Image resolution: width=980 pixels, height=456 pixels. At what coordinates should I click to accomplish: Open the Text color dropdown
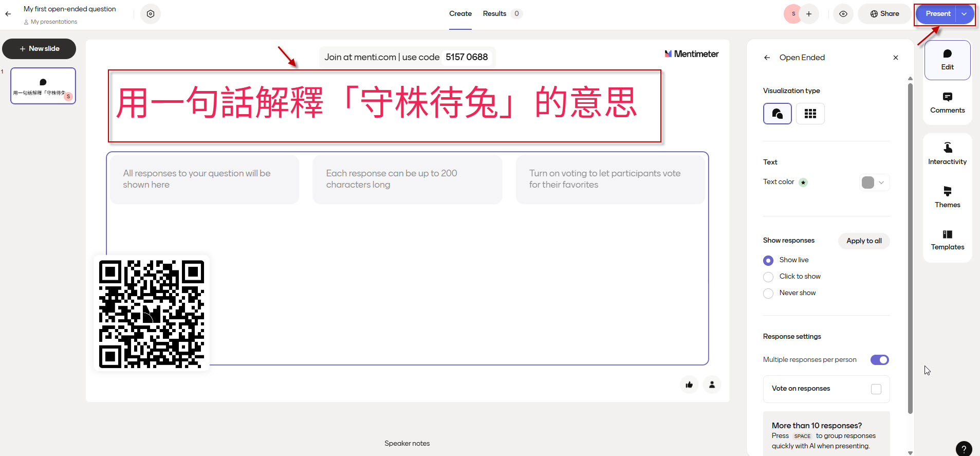[874, 183]
